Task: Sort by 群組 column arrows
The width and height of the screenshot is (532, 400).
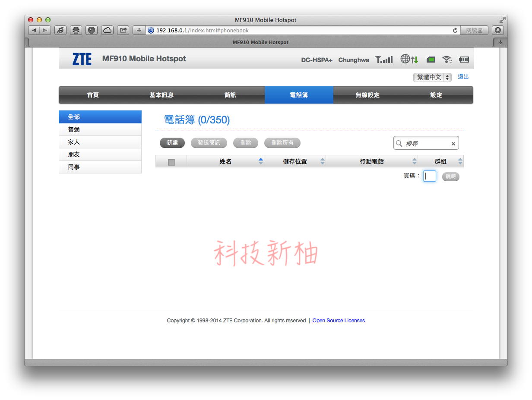Action: (x=460, y=161)
